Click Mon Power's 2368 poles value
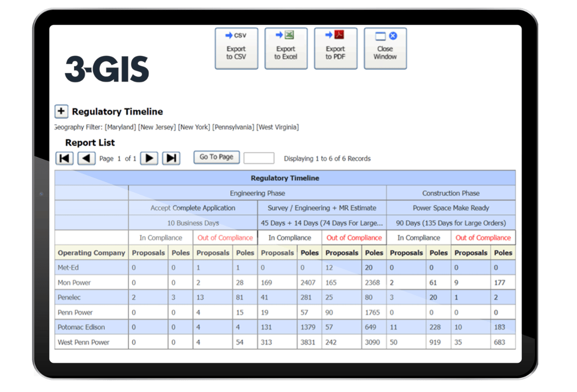This screenshot has height=392, width=577. pyautogui.click(x=372, y=283)
